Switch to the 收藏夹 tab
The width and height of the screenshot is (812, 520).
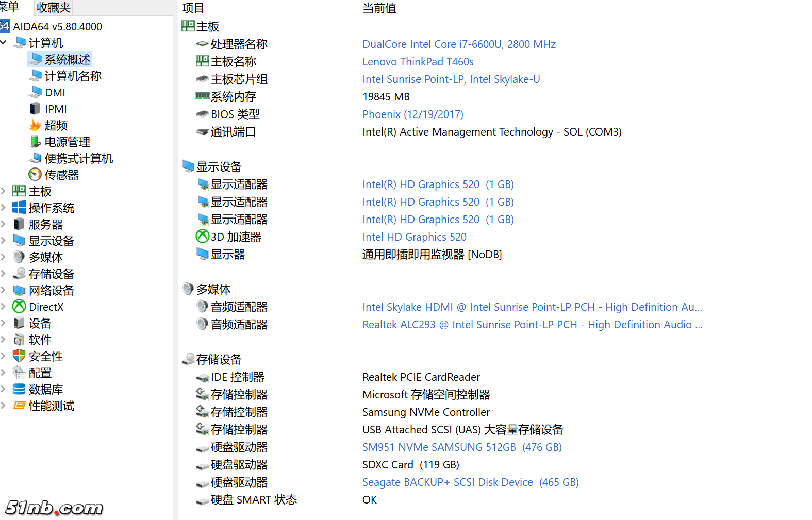[53, 8]
